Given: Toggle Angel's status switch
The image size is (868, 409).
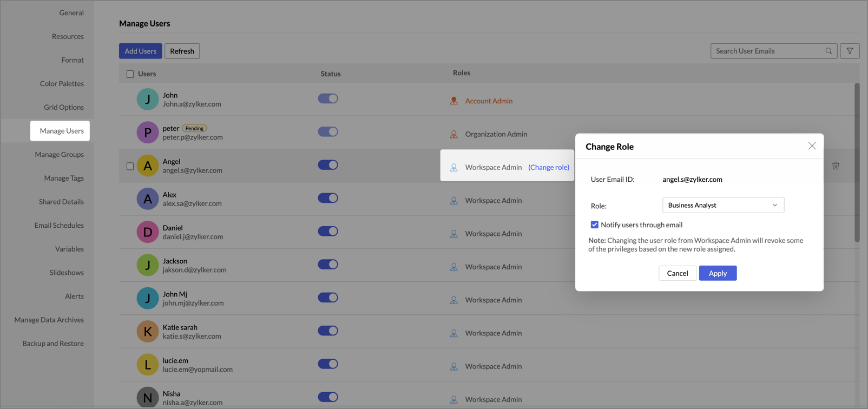Looking at the screenshot, I should [x=328, y=165].
